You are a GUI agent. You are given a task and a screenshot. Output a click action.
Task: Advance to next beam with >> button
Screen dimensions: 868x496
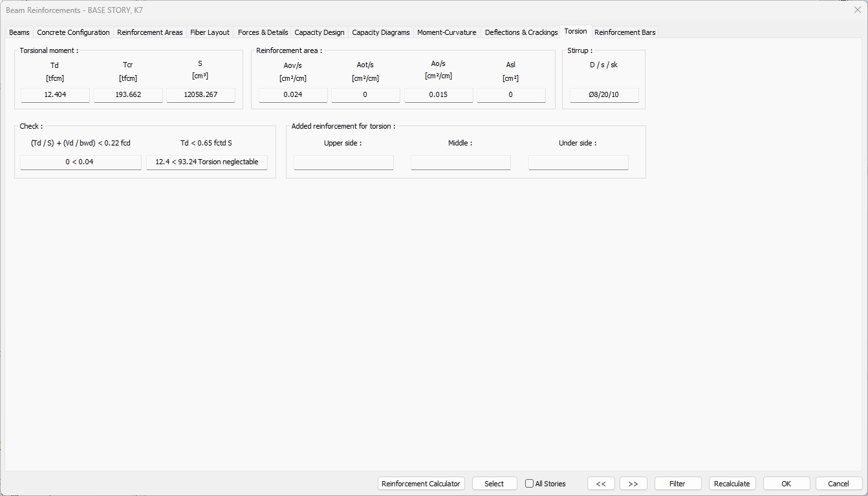(x=633, y=484)
